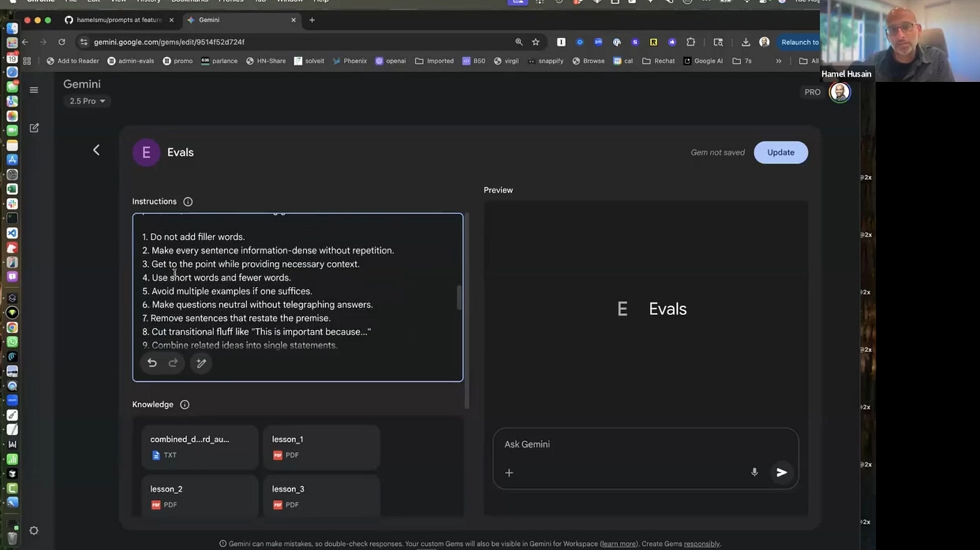980x550 pixels.
Task: Show info tooltip next to Knowledge
Action: (184, 405)
